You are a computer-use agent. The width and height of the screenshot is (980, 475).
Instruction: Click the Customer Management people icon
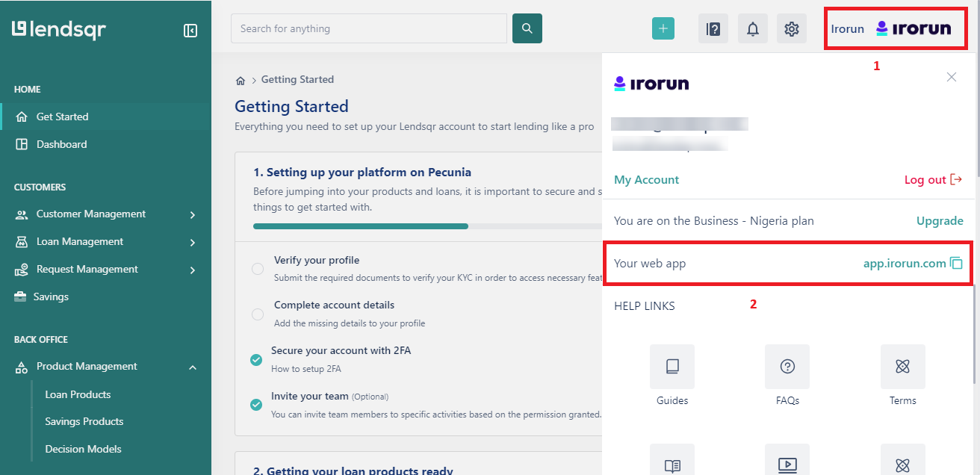pyautogui.click(x=22, y=214)
